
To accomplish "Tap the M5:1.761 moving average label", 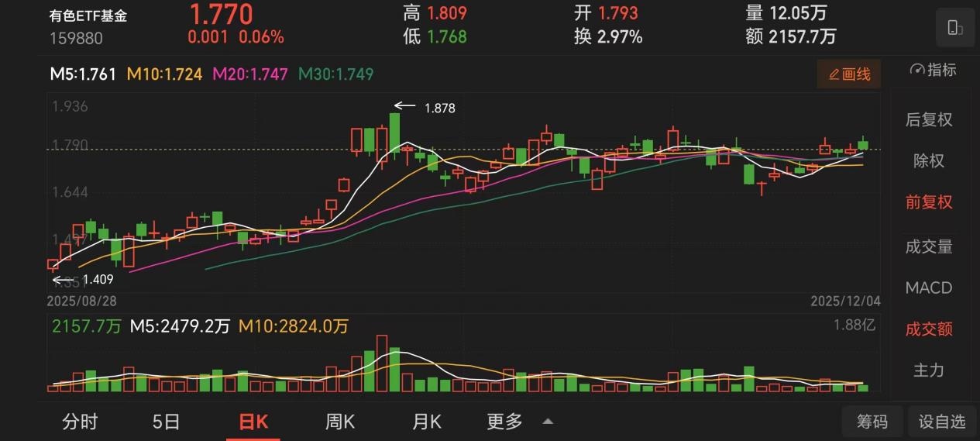I will pyautogui.click(x=83, y=74).
